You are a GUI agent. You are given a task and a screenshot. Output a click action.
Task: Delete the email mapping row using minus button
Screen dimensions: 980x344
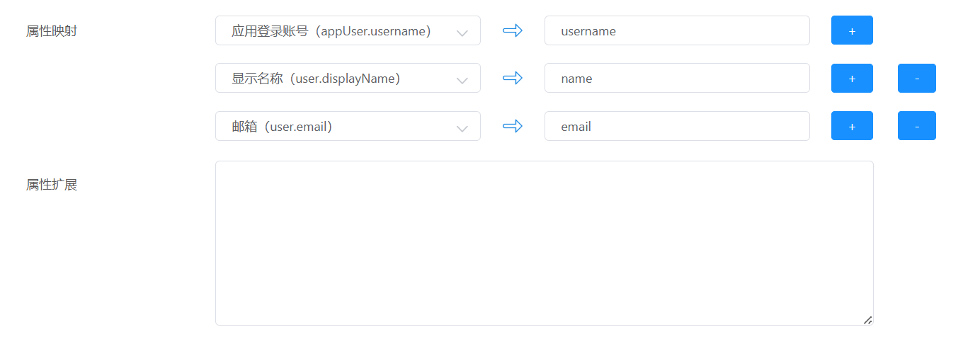pos(916,126)
